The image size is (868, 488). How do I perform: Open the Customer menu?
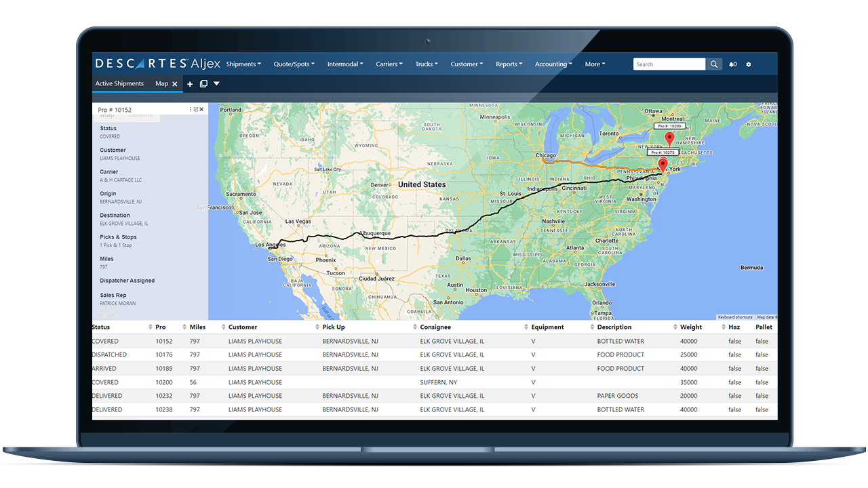[467, 64]
